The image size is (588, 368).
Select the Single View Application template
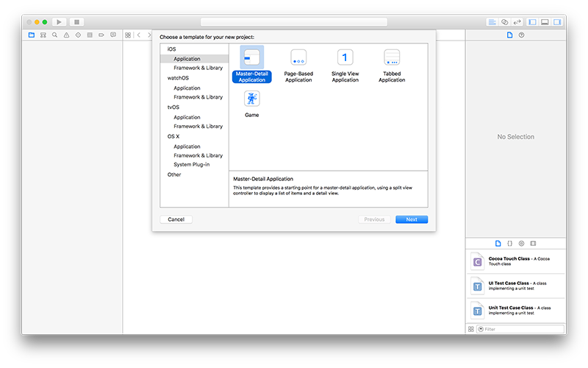click(345, 66)
